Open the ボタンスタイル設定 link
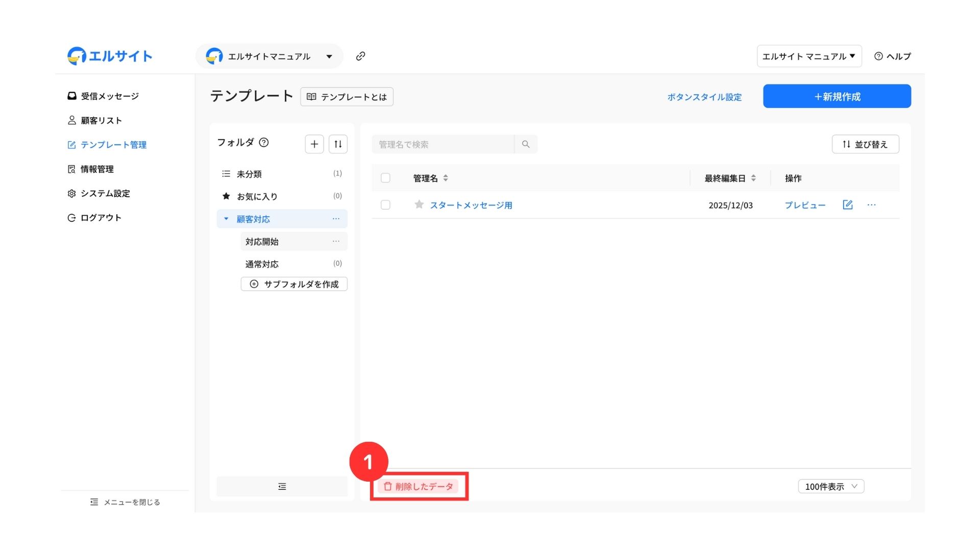The width and height of the screenshot is (980, 551). tap(704, 97)
